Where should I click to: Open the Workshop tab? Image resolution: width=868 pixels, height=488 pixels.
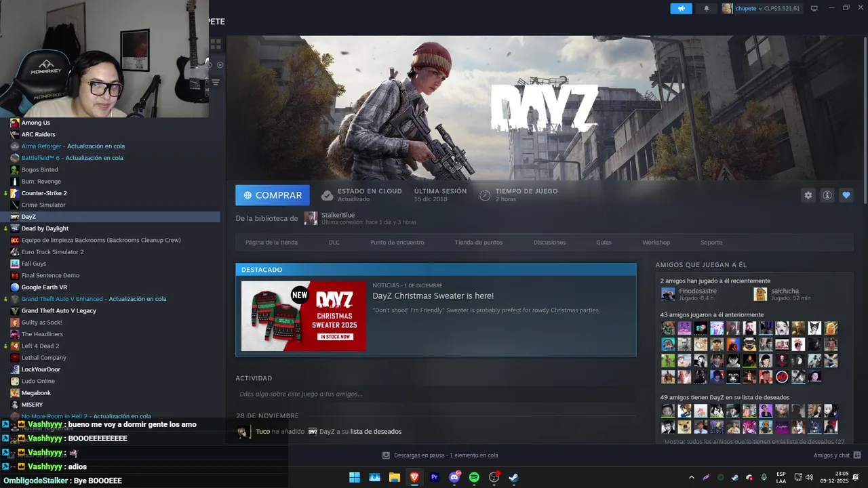pyautogui.click(x=656, y=243)
